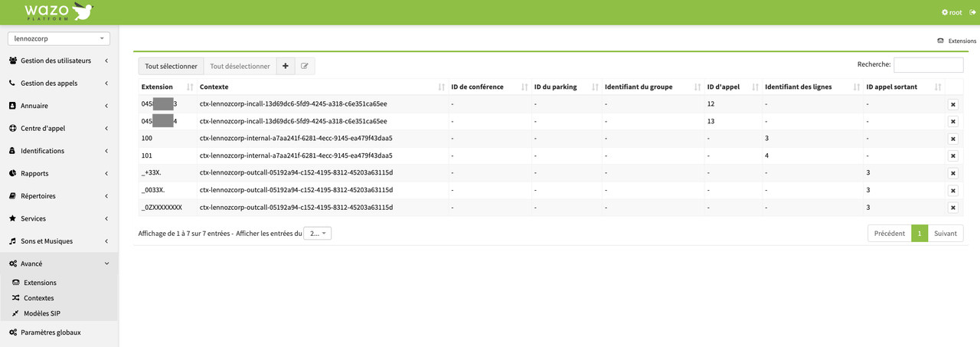Screen dimensions: 980x347
Task: Sort by ID du parking column
Action: click(x=566, y=87)
